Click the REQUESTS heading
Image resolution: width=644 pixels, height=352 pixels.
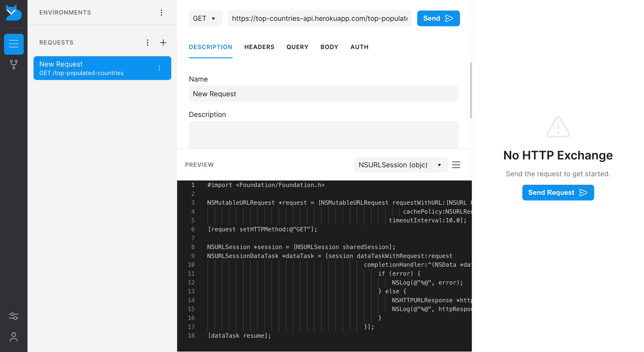[x=56, y=43]
